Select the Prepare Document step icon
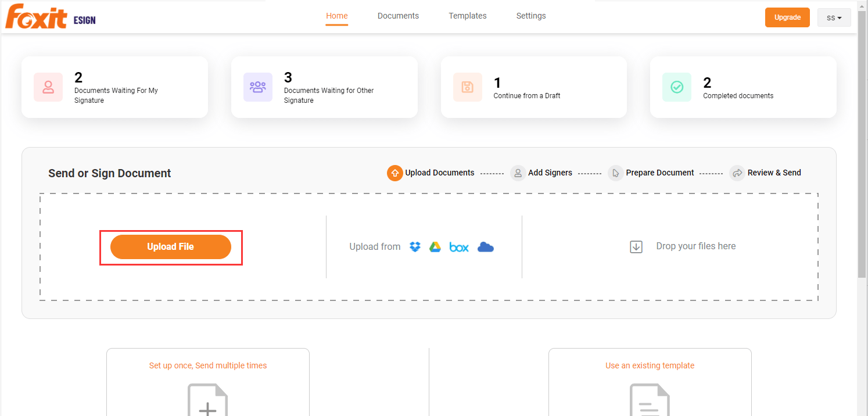 coord(615,173)
